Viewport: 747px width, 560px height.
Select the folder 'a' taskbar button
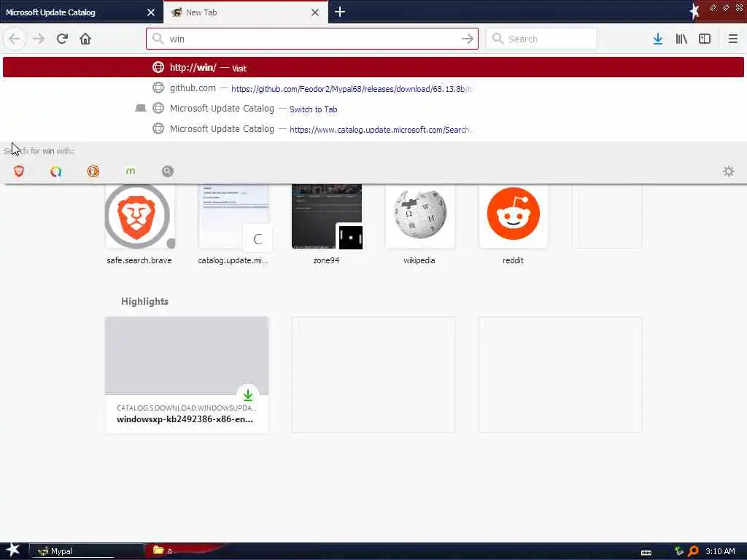(186, 551)
